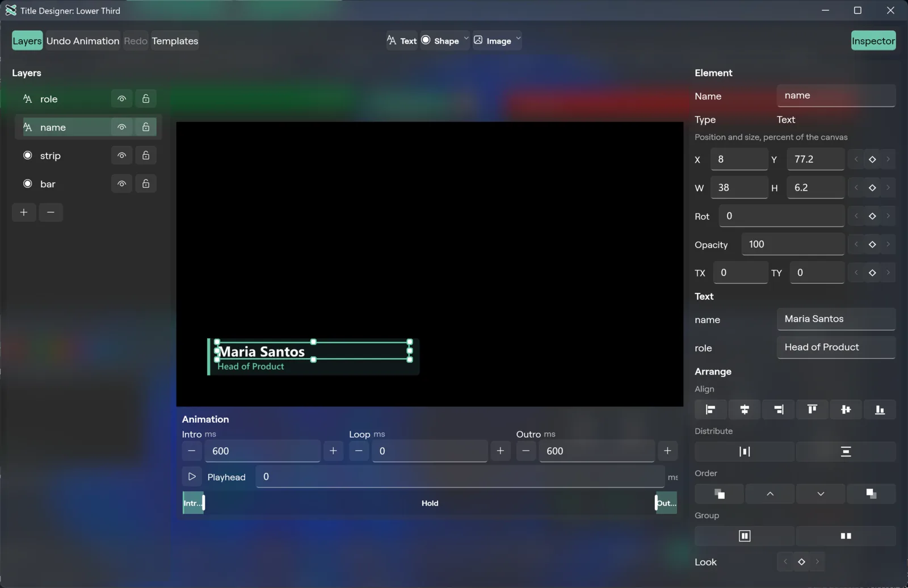Send element to back in Order
This screenshot has width=908, height=588.
tap(871, 494)
